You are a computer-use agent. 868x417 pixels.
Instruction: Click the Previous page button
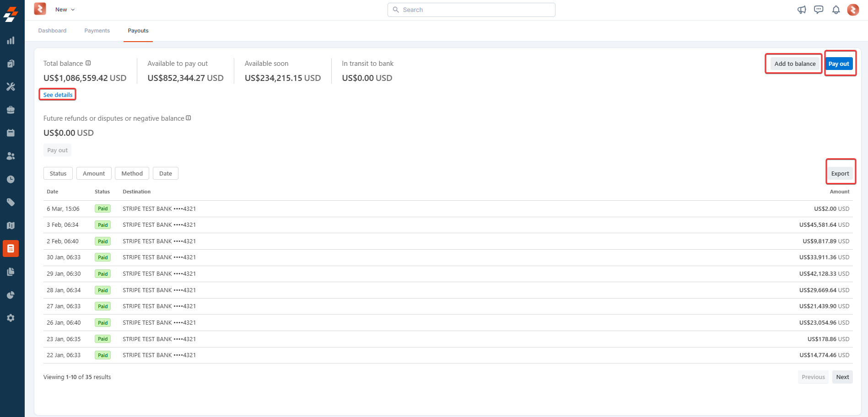[813, 377]
